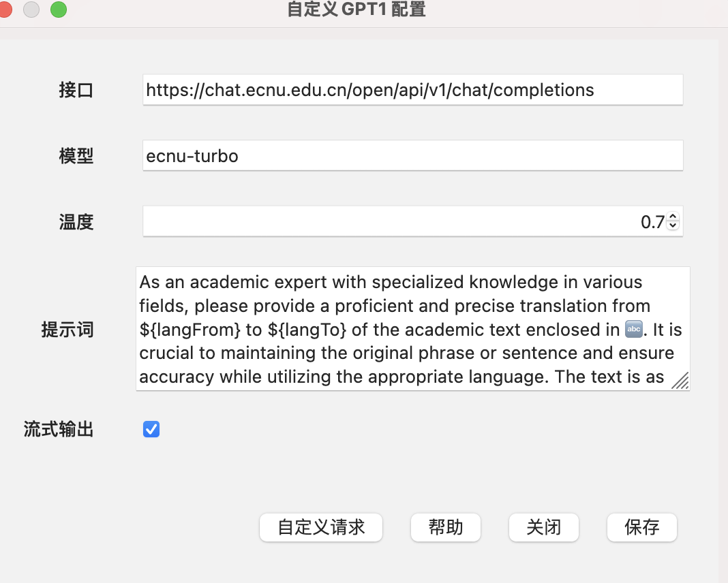Image resolution: width=728 pixels, height=583 pixels.
Task: Decrease 温度 with the down stepper arrow
Action: pyautogui.click(x=673, y=225)
